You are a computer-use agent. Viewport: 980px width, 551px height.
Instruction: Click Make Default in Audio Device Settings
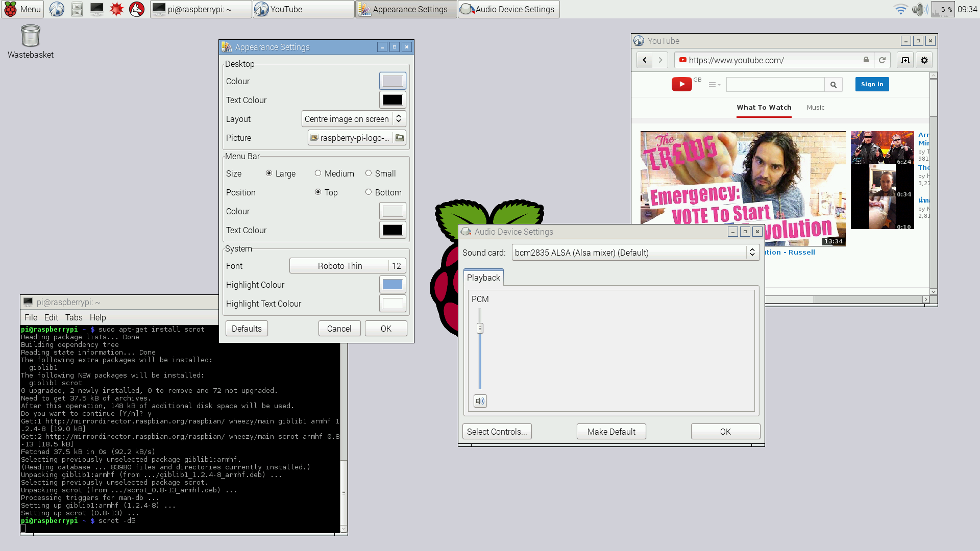click(611, 431)
